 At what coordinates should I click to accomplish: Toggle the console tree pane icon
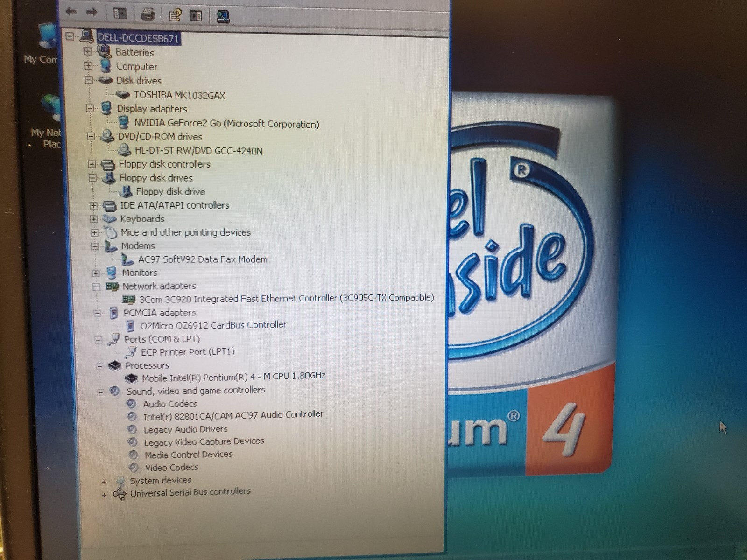click(x=120, y=14)
